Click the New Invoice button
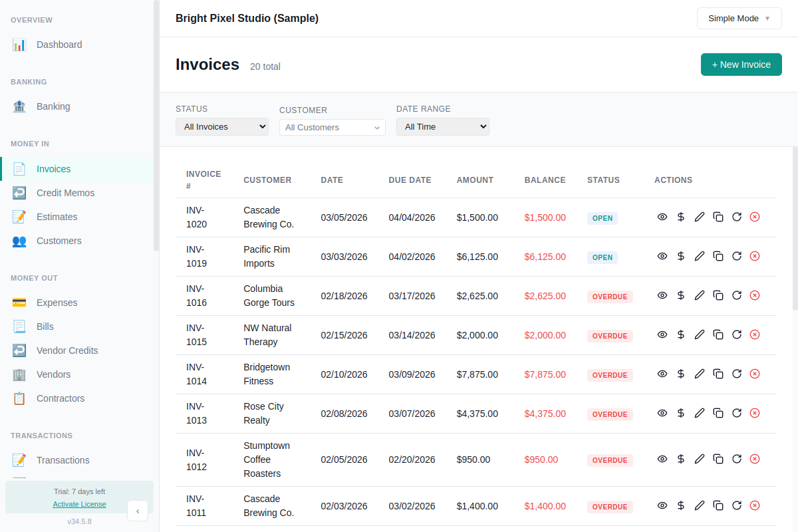The width and height of the screenshot is (798, 532). [741, 64]
